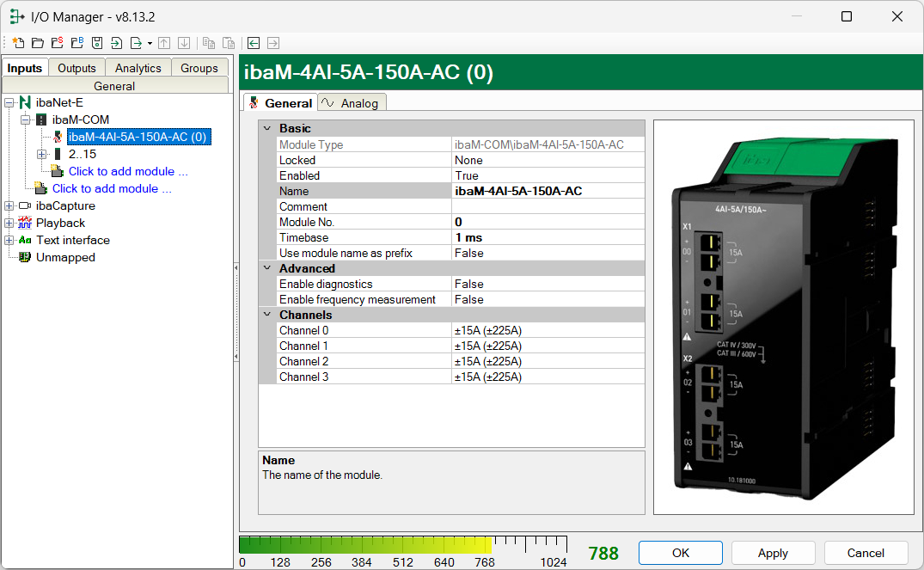The width and height of the screenshot is (924, 570).
Task: Click the Paste toolbar icon
Action: pyautogui.click(x=229, y=43)
